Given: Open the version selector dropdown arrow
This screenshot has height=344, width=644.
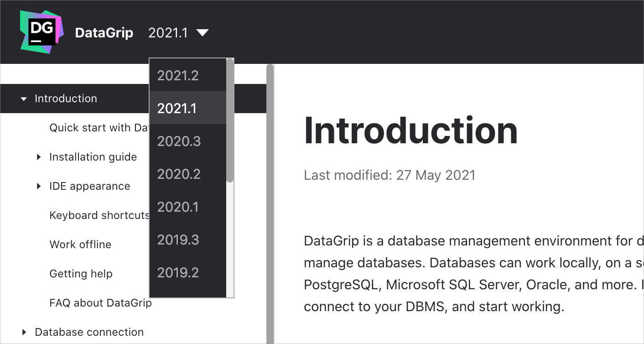Looking at the screenshot, I should pyautogui.click(x=203, y=32).
